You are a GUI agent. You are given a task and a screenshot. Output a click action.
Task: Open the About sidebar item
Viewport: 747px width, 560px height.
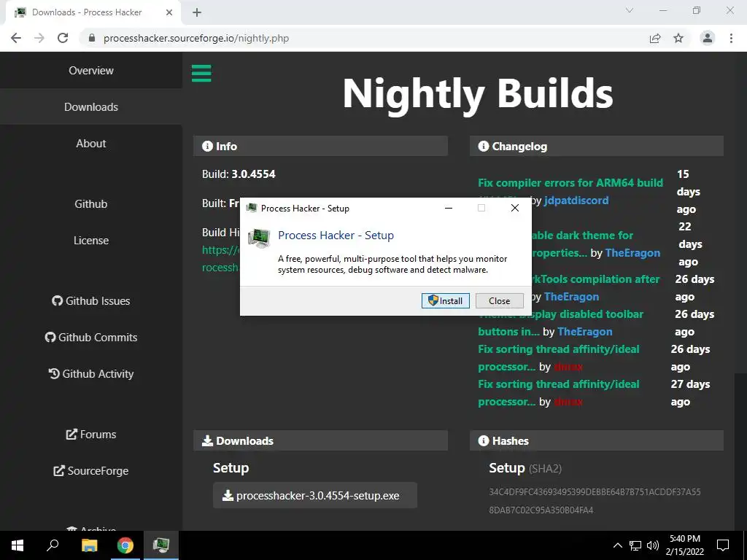91,144
